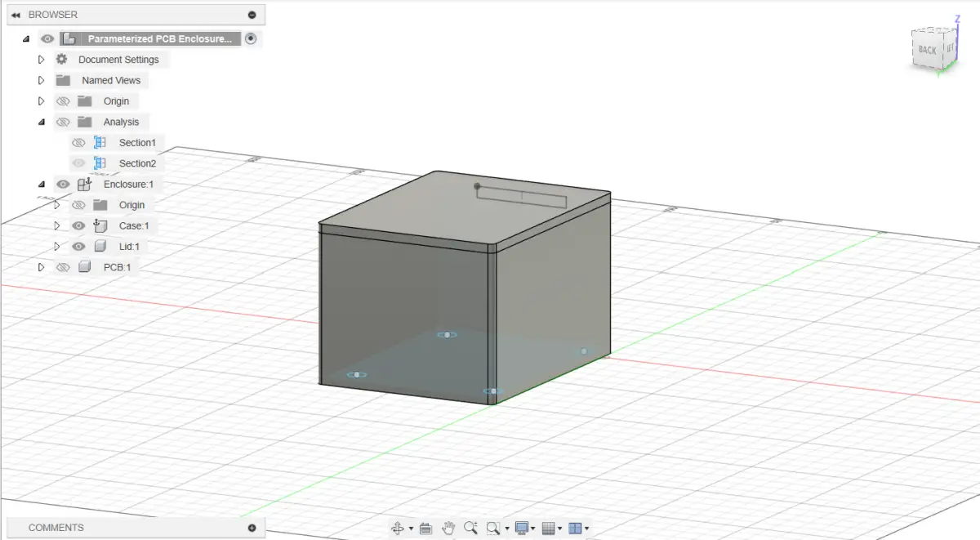980x540 pixels.
Task: Show the hidden PCB:1 component
Action: (x=63, y=267)
